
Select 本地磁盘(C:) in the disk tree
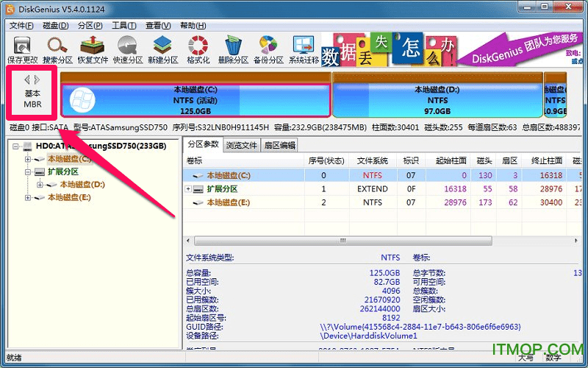pos(69,159)
